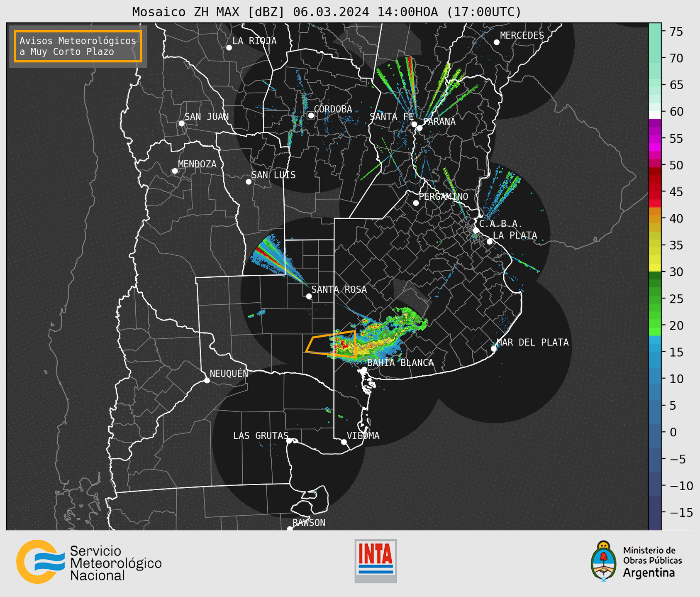Click the green 25 dBZ band on colorbar
The height and width of the screenshot is (597, 700).
tap(655, 298)
